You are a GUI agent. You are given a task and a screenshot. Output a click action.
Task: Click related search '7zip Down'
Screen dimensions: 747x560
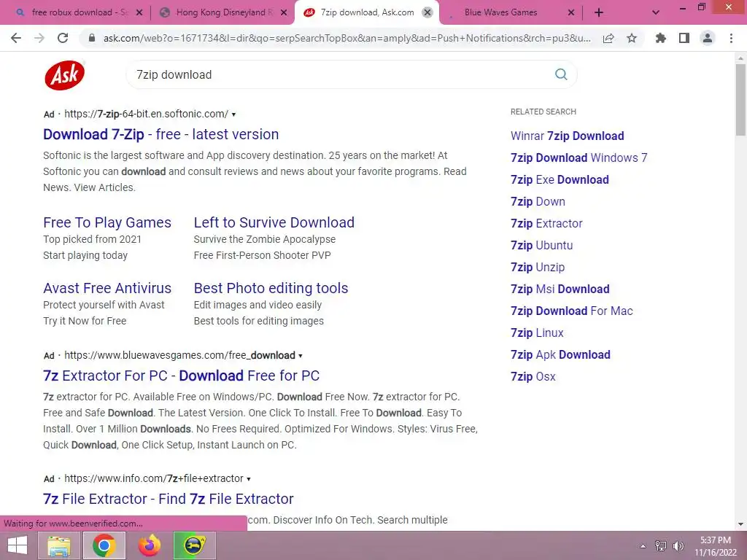tap(538, 201)
